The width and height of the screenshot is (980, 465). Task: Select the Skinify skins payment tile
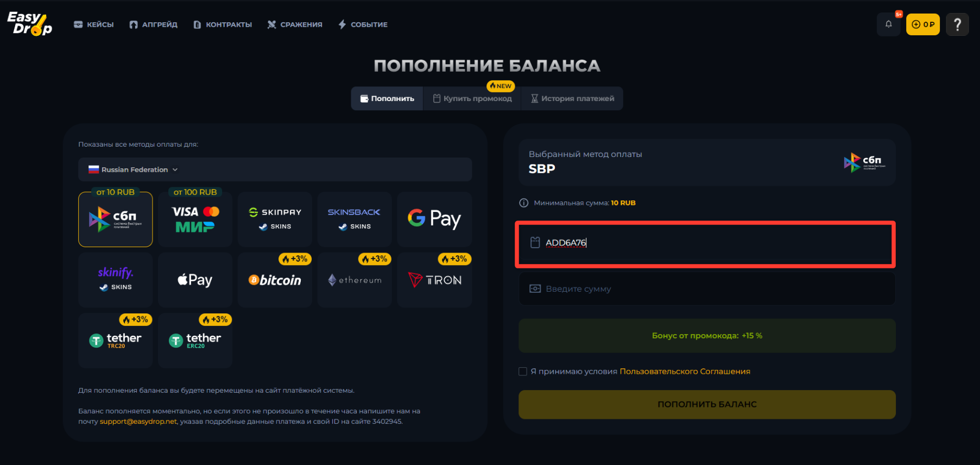click(x=115, y=280)
